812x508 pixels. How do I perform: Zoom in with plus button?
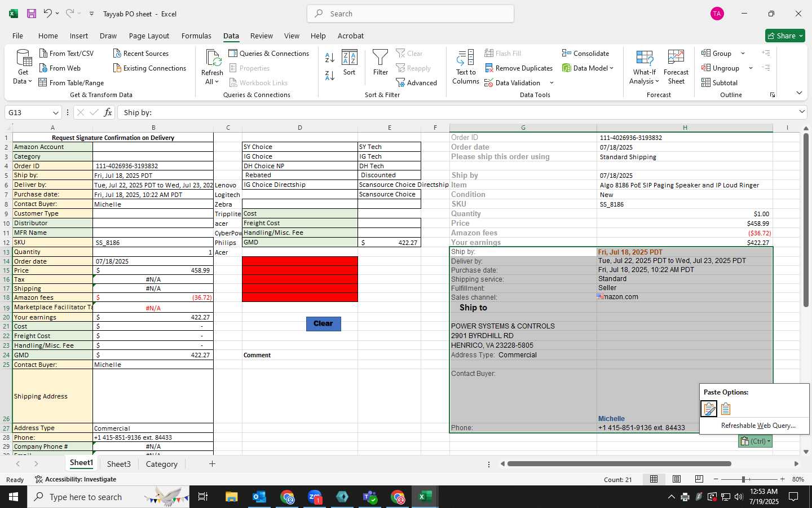click(782, 479)
